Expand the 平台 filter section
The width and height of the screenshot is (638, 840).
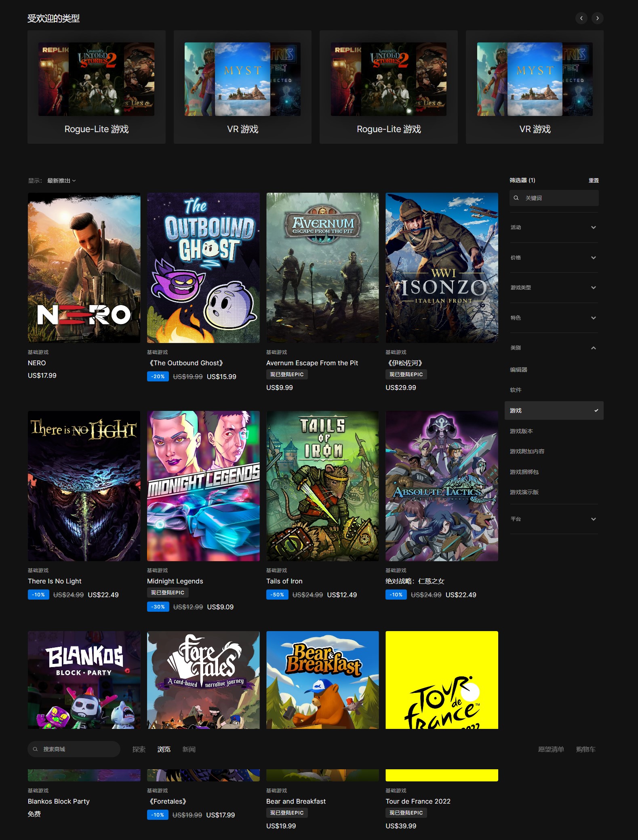tap(554, 519)
